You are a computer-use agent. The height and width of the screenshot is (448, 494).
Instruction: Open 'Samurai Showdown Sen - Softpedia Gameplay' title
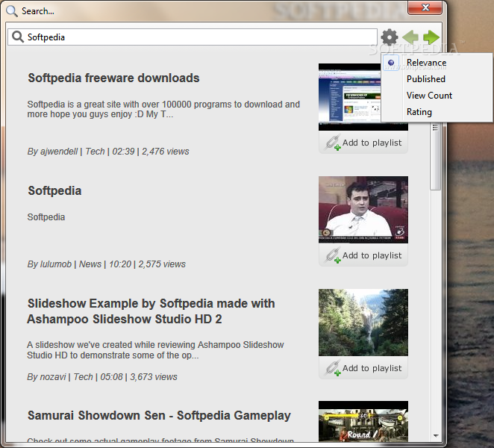pyautogui.click(x=159, y=415)
